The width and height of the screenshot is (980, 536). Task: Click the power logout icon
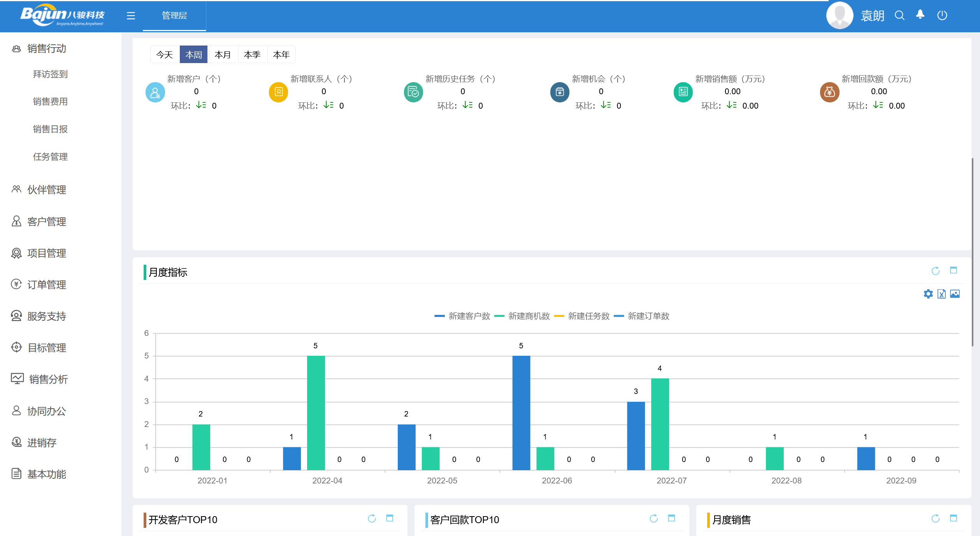tap(942, 16)
